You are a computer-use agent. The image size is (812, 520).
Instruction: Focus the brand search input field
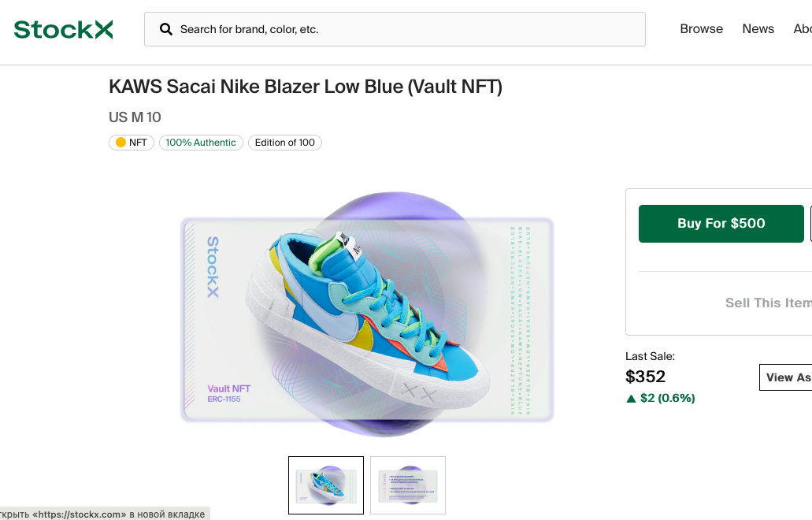[395, 29]
